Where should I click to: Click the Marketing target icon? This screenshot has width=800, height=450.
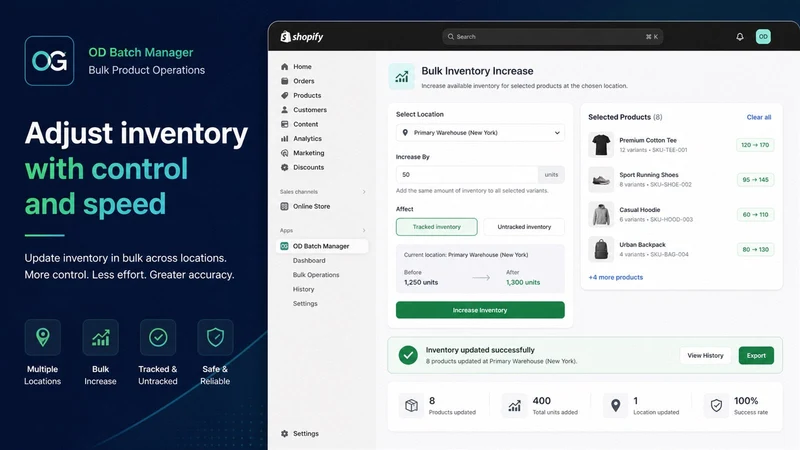(285, 153)
